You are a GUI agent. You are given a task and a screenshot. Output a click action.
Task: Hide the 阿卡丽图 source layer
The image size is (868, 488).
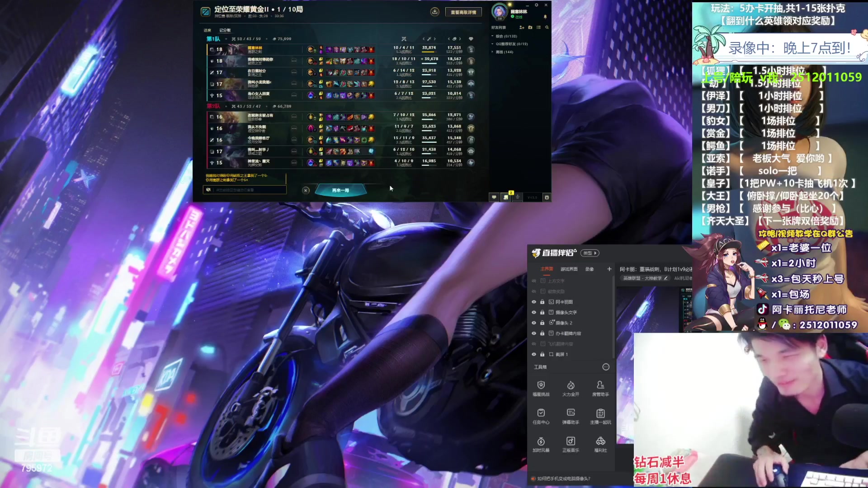click(x=534, y=302)
